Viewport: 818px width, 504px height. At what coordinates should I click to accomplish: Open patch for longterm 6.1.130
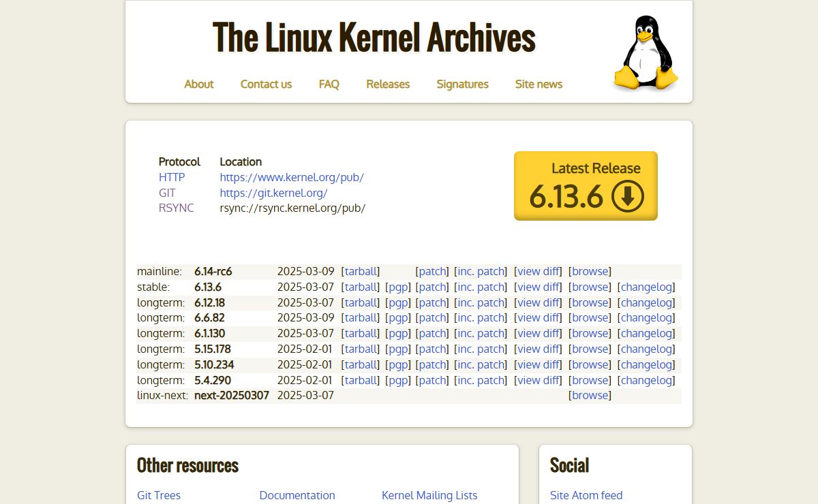(x=432, y=333)
